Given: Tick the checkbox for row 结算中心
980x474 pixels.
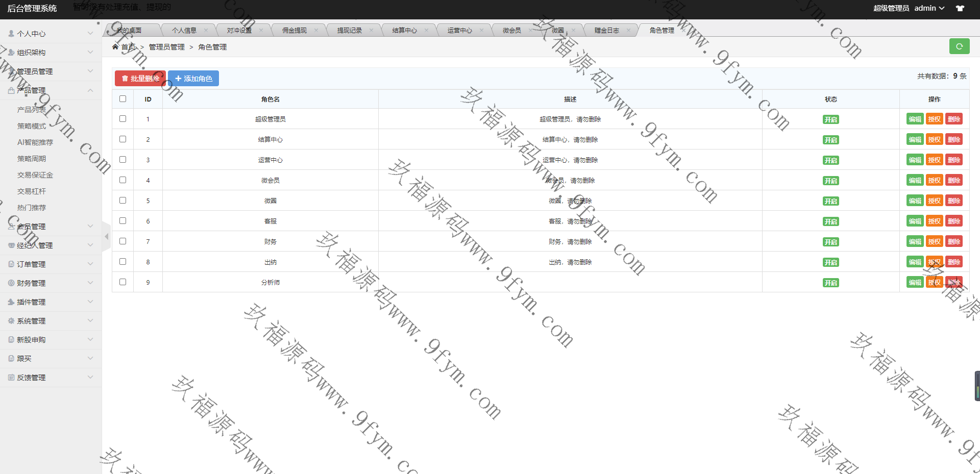Looking at the screenshot, I should [x=122, y=139].
